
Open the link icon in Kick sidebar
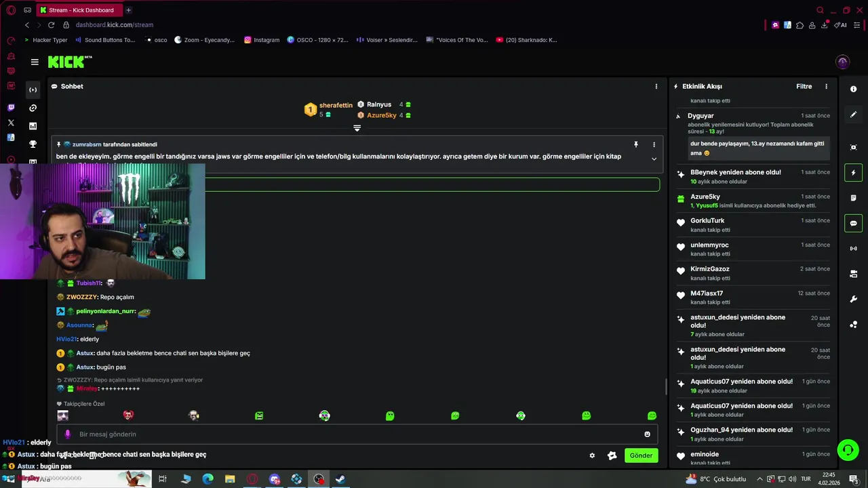coord(33,108)
